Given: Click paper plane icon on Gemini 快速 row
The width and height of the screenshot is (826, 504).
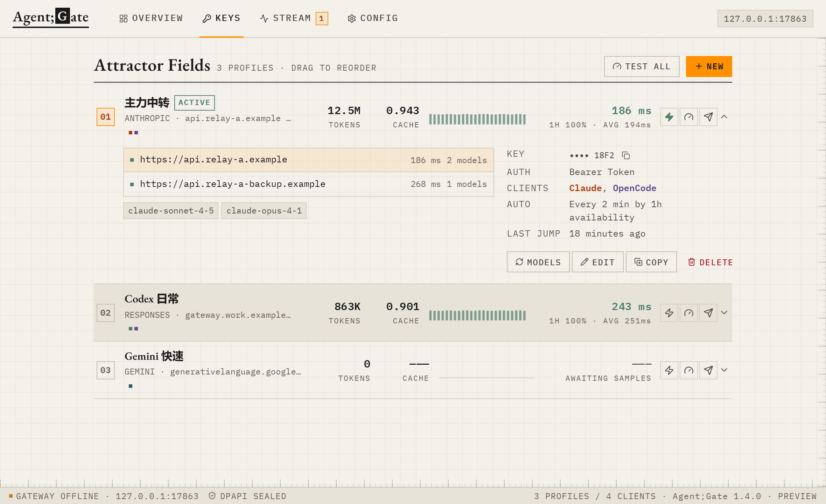Looking at the screenshot, I should point(708,370).
